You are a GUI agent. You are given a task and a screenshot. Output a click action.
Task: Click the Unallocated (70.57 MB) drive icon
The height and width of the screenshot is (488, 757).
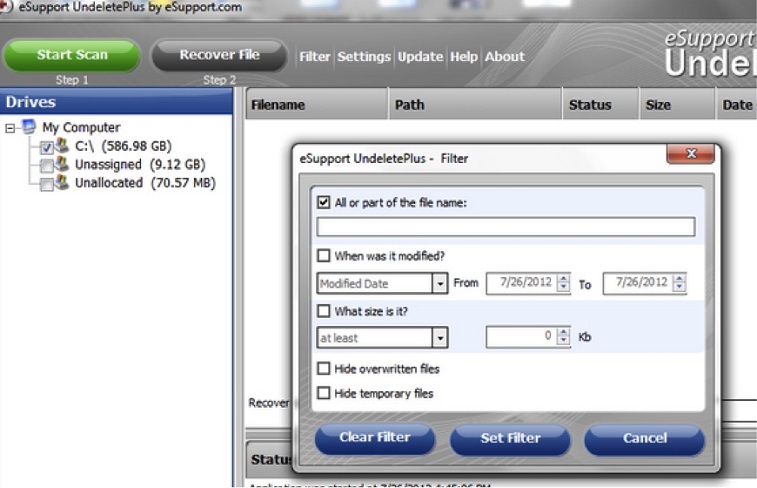(x=61, y=181)
